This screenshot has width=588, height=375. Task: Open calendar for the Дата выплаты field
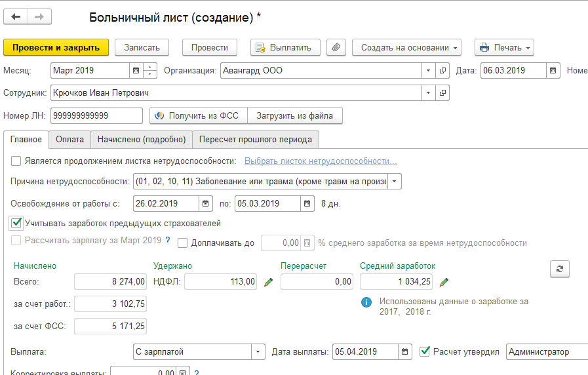pos(406,351)
